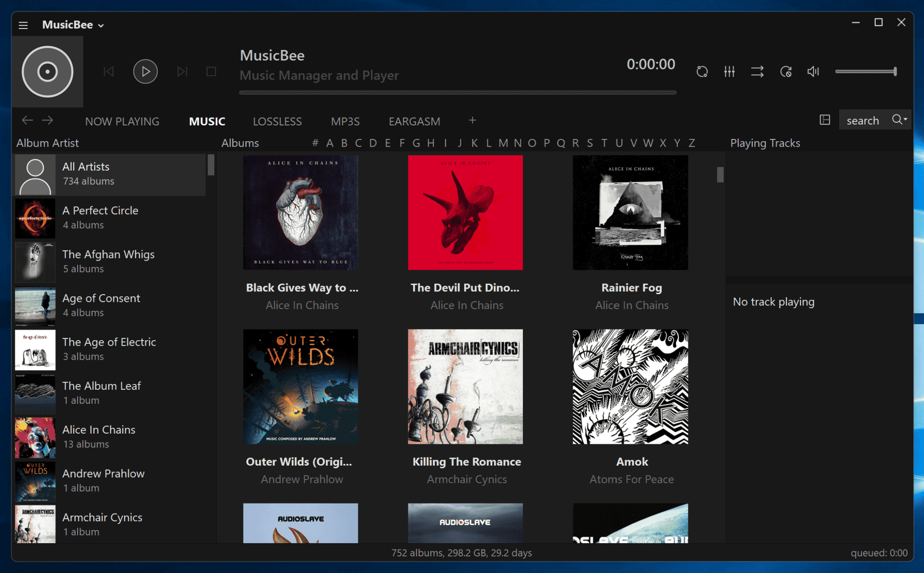Open the MusicBee title dropdown chevron
Screen dimensions: 924x573
click(x=101, y=25)
